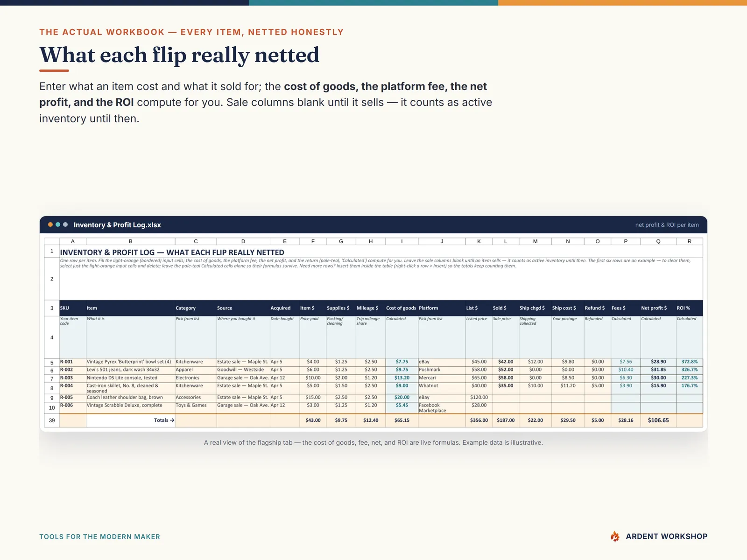Select the Mercari platform cell
This screenshot has height=560, width=747.
[x=442, y=378]
